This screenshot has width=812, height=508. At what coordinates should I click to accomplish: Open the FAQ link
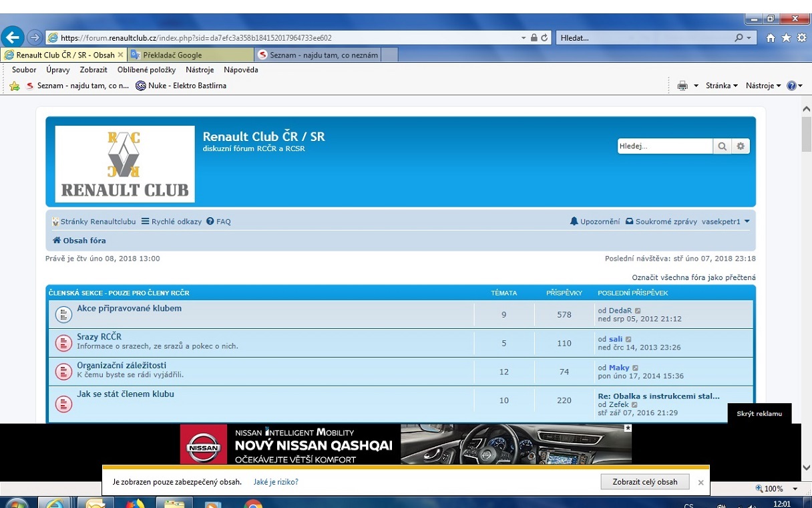tap(218, 221)
